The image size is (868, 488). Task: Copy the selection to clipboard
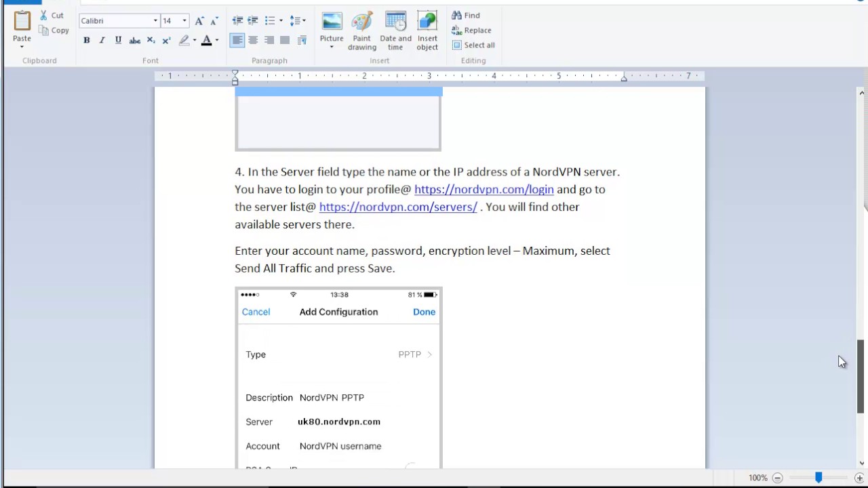(54, 30)
